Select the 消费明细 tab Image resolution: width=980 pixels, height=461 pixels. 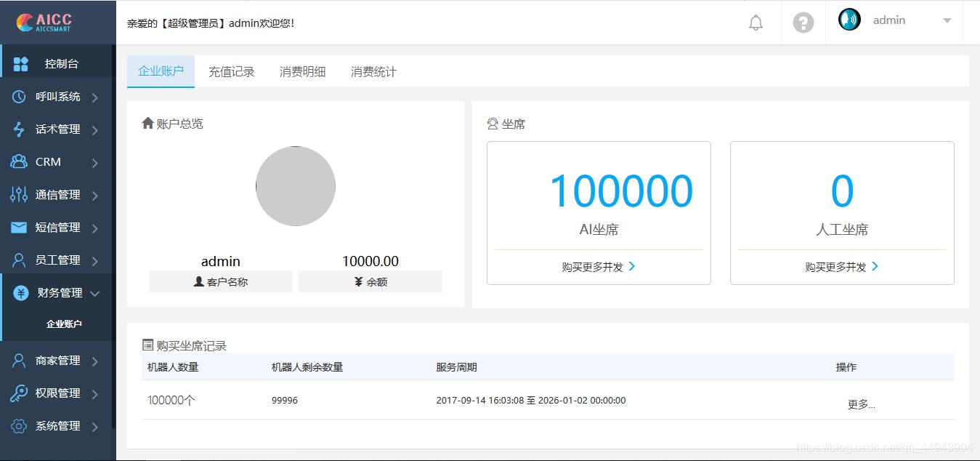tap(302, 72)
